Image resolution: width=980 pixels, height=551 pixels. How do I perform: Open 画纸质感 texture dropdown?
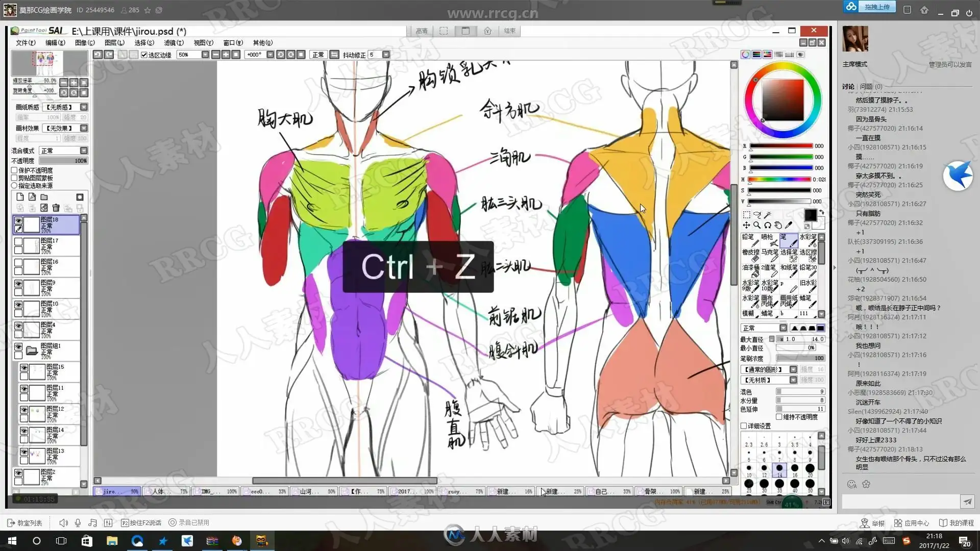(84, 107)
